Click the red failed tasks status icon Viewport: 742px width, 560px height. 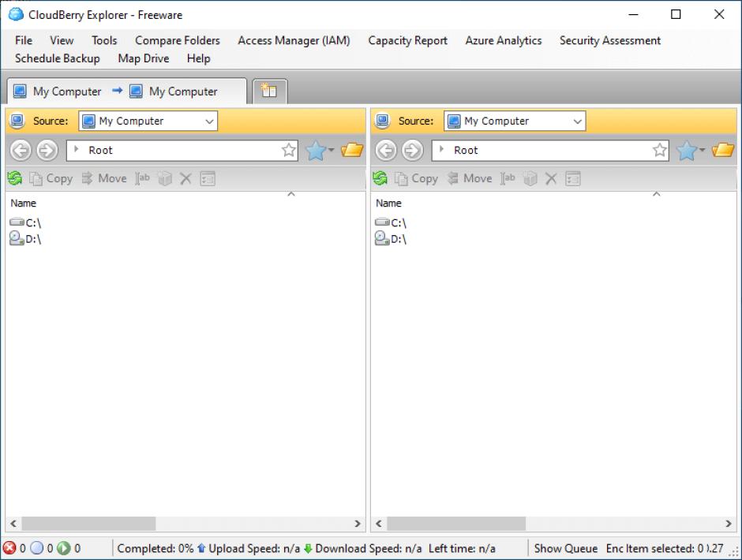click(x=9, y=548)
